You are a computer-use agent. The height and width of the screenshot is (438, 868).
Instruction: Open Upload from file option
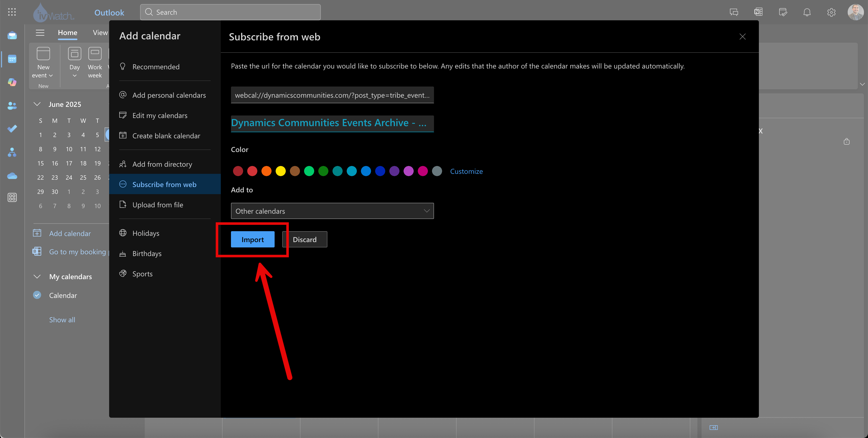(x=165, y=205)
